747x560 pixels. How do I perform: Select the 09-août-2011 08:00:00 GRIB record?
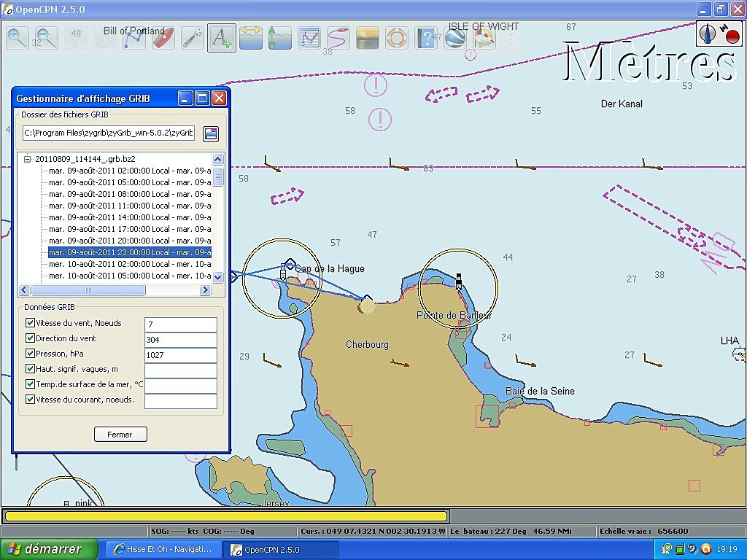click(130, 194)
